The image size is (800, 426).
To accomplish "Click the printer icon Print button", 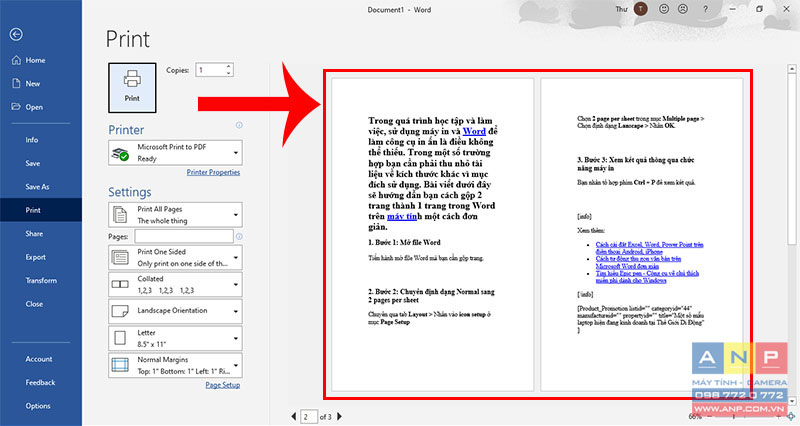I will click(x=132, y=88).
